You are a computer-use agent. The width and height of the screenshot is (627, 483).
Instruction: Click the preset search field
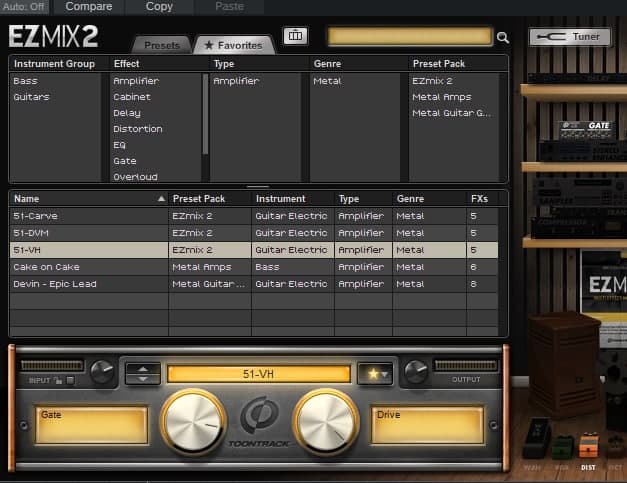pos(410,36)
